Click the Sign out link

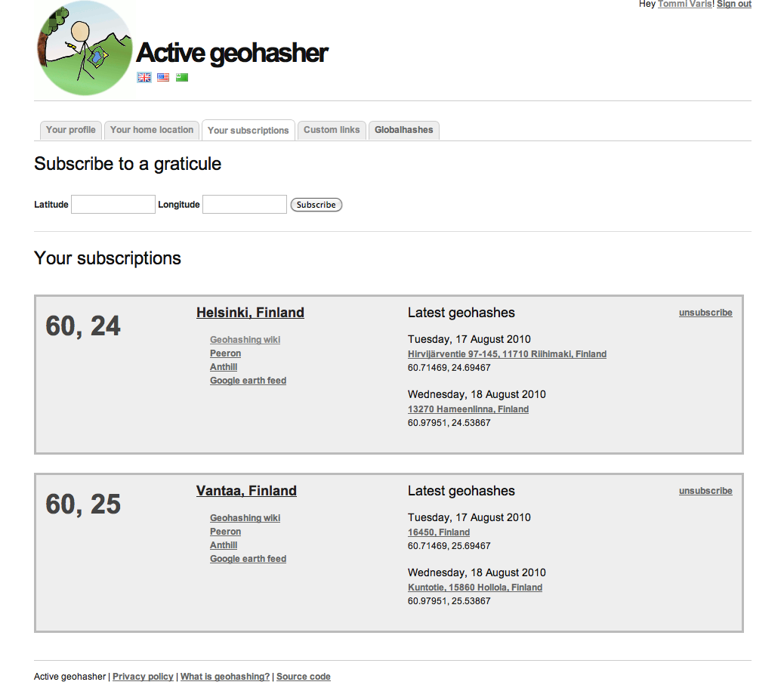pyautogui.click(x=733, y=5)
